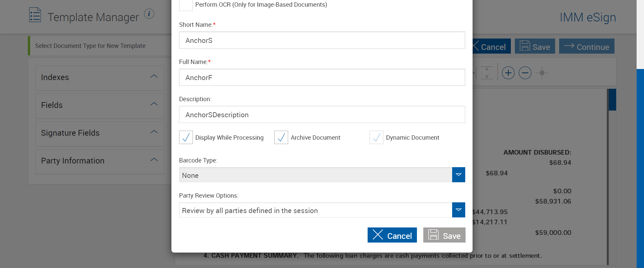
Task: Click the fit-height icon in preview toolbar
Action: (487, 73)
